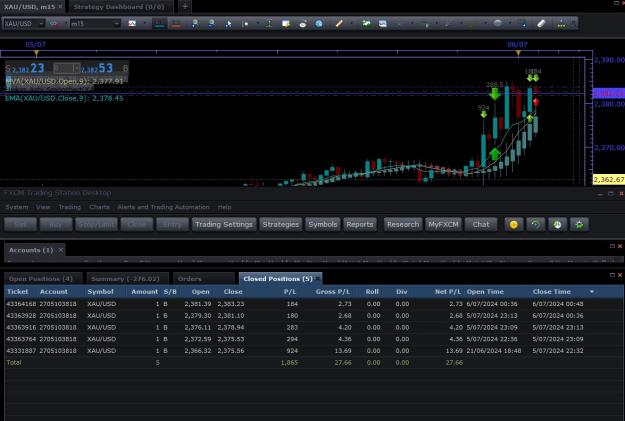Sort by the Net P/L column header

tap(448, 292)
